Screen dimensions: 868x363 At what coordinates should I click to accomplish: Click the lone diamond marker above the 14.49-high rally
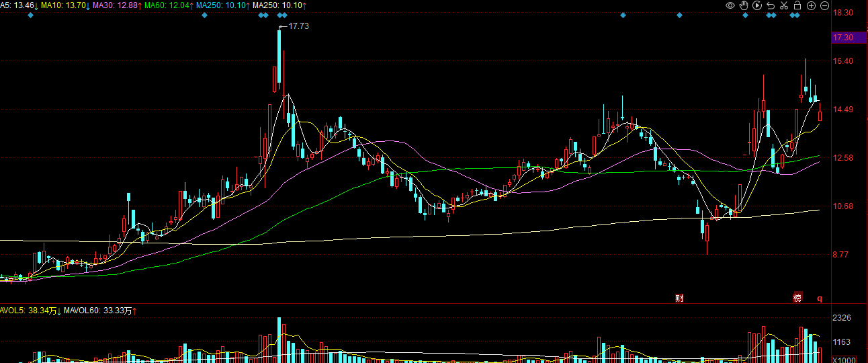pyautogui.click(x=623, y=15)
